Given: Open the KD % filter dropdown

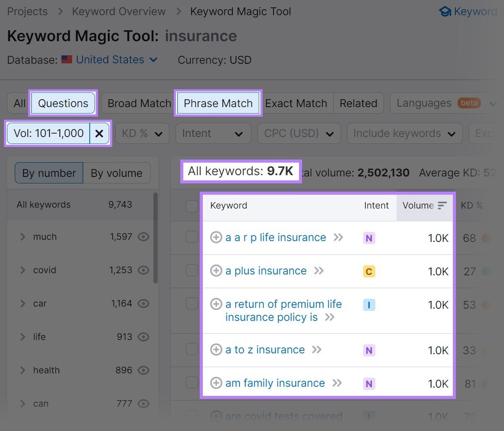Looking at the screenshot, I should [142, 133].
